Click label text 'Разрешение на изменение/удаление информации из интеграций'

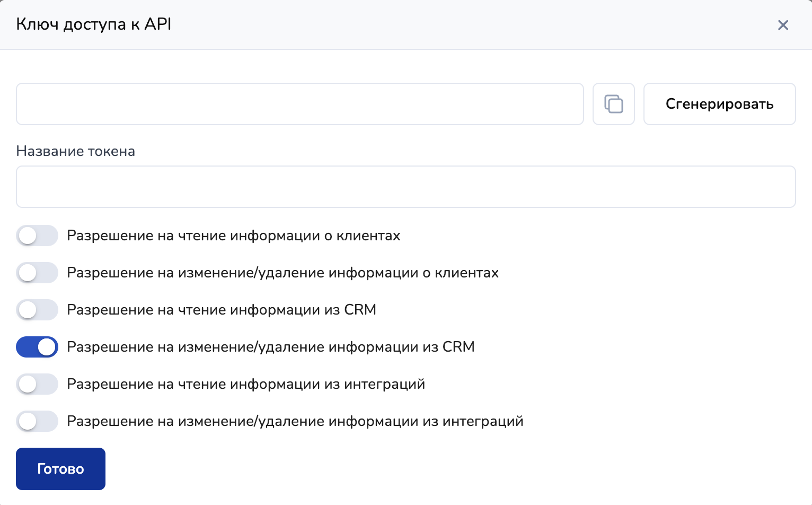(x=295, y=421)
